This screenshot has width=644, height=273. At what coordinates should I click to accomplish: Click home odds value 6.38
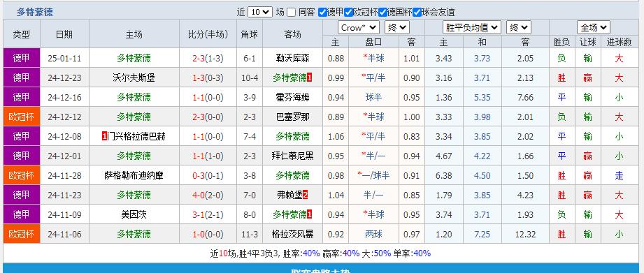pos(443,175)
